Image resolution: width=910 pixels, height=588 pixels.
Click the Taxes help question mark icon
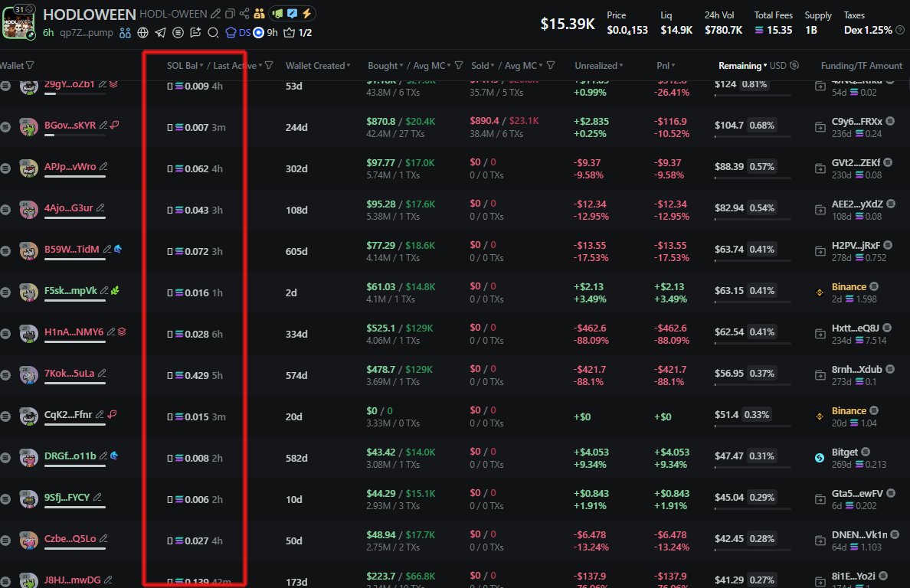pos(899,31)
